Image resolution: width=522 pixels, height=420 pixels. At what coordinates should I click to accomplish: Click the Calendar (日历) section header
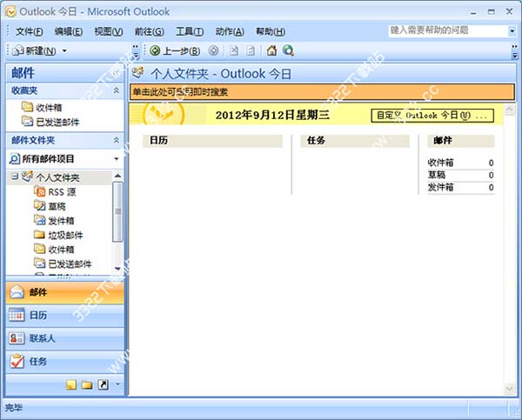[212, 141]
